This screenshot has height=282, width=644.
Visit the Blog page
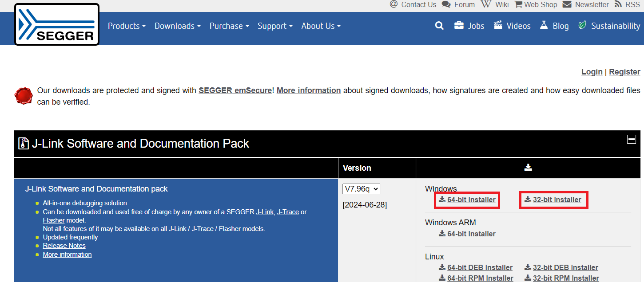pos(561,26)
